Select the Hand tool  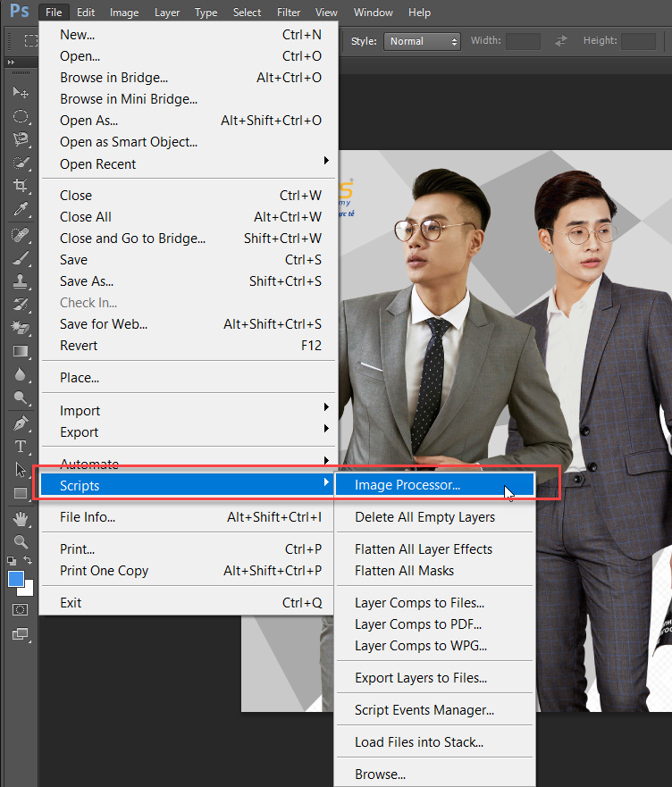(x=20, y=519)
